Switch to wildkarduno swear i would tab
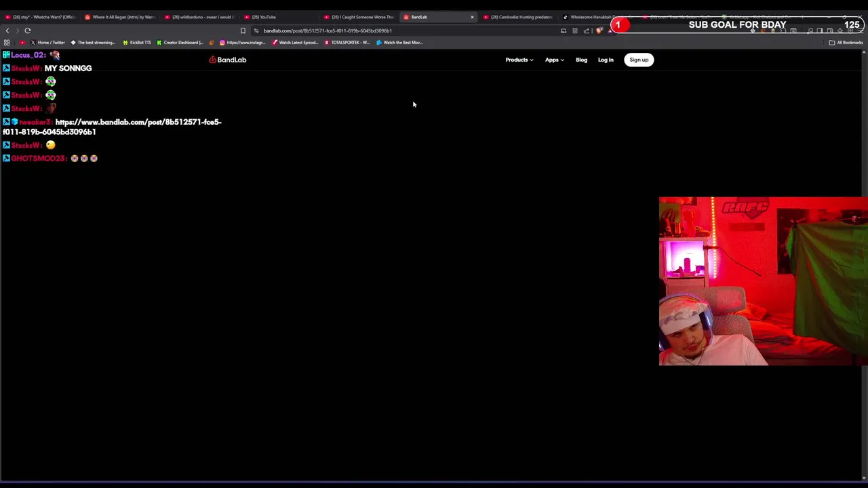The height and width of the screenshot is (488, 868). coord(200,17)
